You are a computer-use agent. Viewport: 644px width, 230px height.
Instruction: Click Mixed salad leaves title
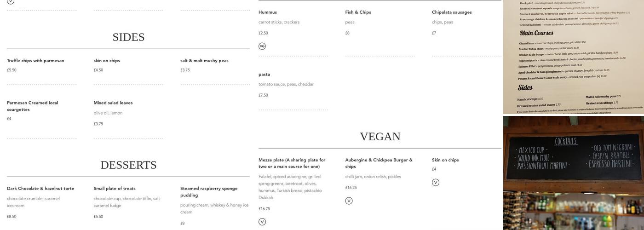[113, 103]
